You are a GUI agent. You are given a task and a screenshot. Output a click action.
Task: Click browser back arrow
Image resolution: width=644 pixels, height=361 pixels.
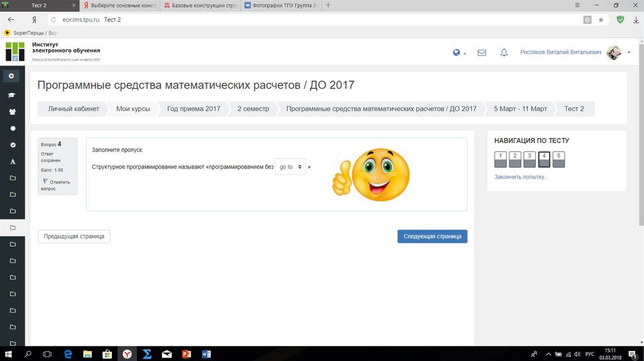(11, 19)
